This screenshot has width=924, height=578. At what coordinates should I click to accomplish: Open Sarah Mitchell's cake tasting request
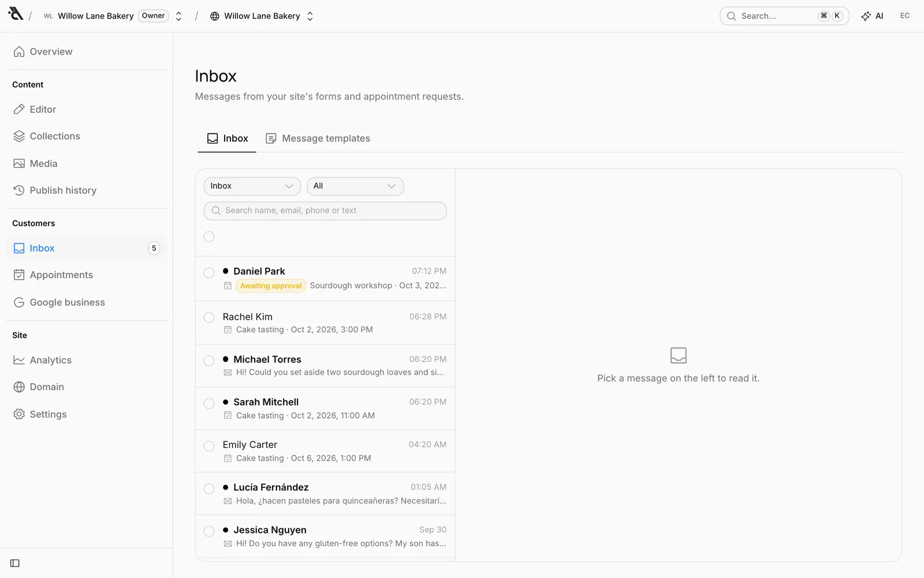[x=325, y=408]
